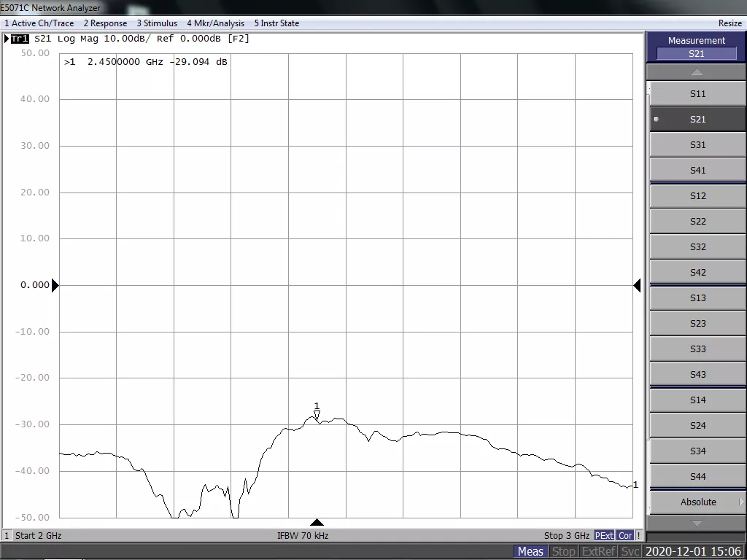Toggle PExt port extension indicator

pos(604,535)
